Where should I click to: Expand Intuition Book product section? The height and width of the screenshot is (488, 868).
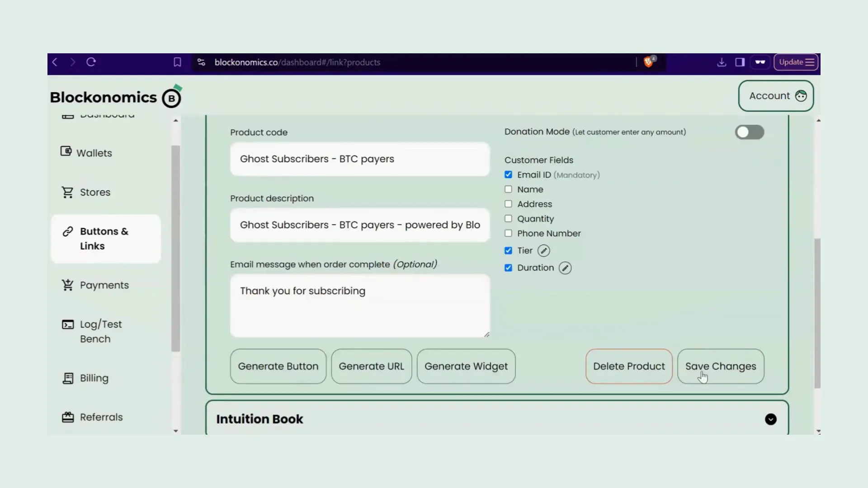point(771,419)
